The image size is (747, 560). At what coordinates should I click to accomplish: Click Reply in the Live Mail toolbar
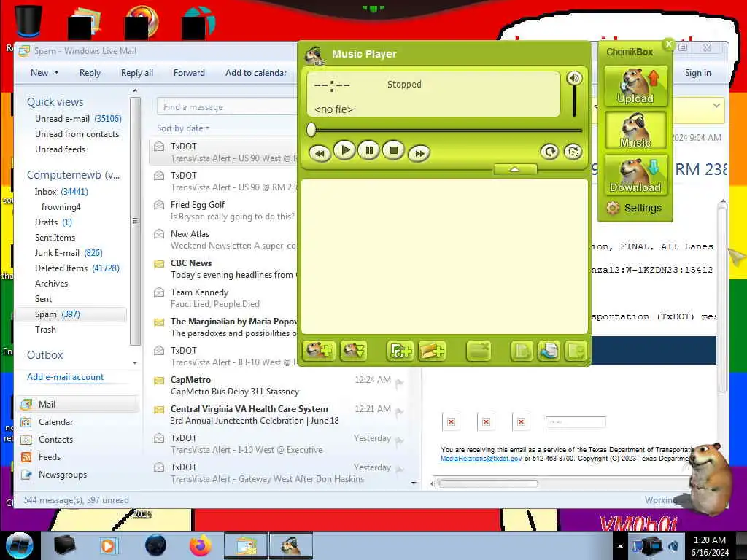coord(90,73)
